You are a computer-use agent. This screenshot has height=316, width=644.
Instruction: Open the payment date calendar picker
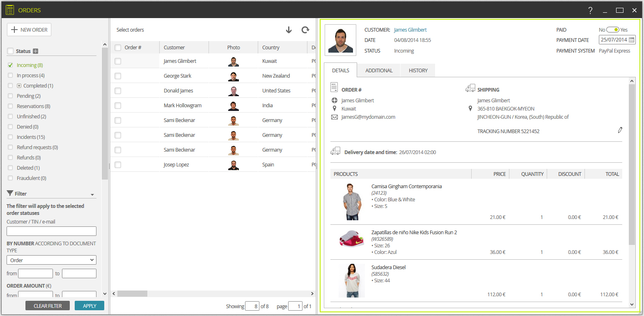[632, 40]
